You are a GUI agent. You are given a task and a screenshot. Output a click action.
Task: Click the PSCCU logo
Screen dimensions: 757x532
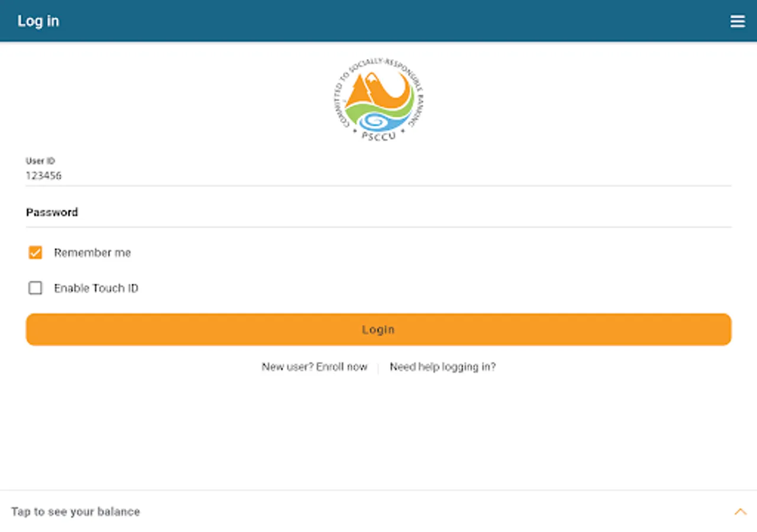click(378, 99)
